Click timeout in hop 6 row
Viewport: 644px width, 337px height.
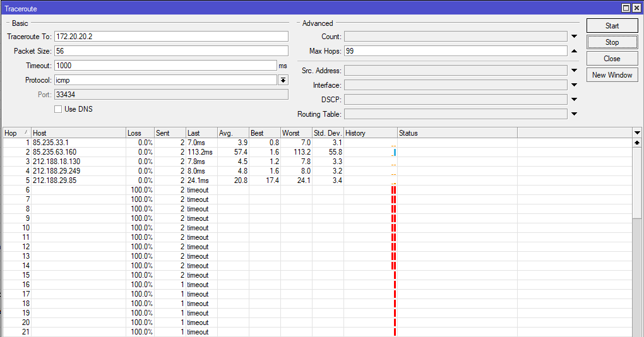pyautogui.click(x=198, y=189)
